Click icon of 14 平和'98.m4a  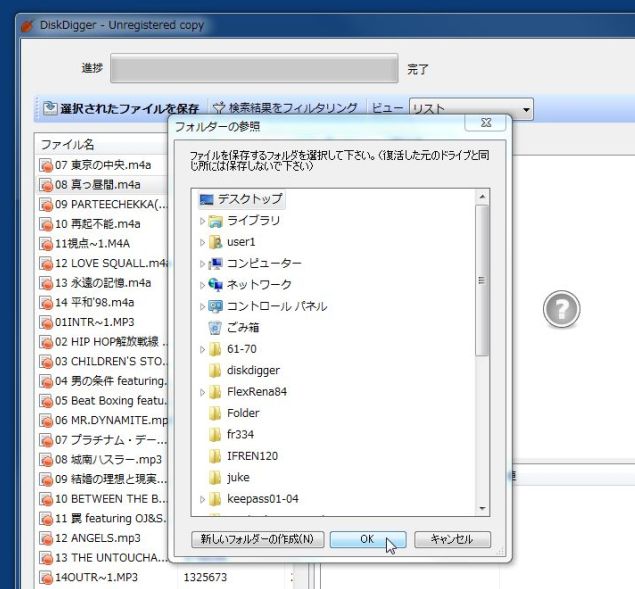coord(46,303)
